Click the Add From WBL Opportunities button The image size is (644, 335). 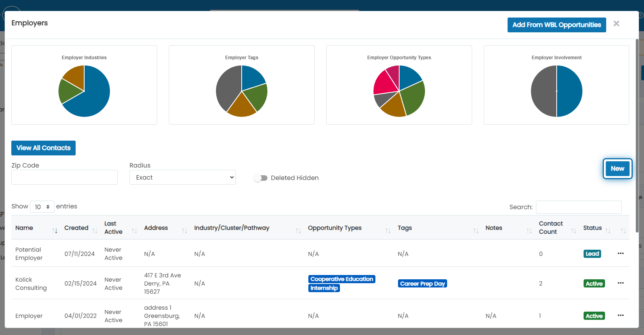557,25
